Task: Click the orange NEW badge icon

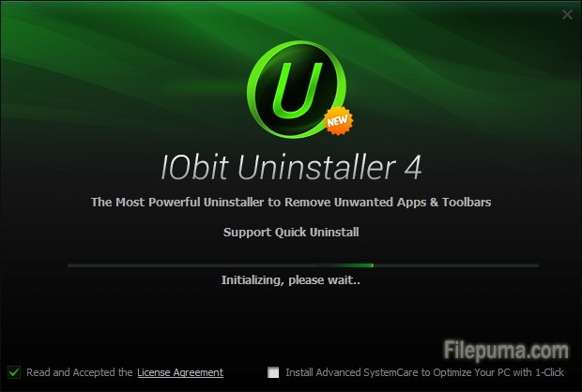Action: click(338, 121)
